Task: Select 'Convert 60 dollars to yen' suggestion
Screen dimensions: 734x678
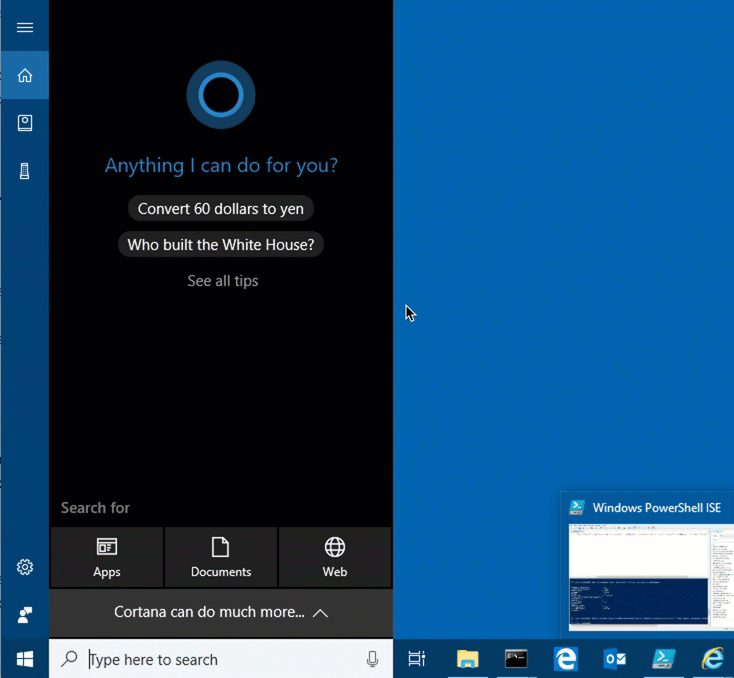Action: [221, 208]
